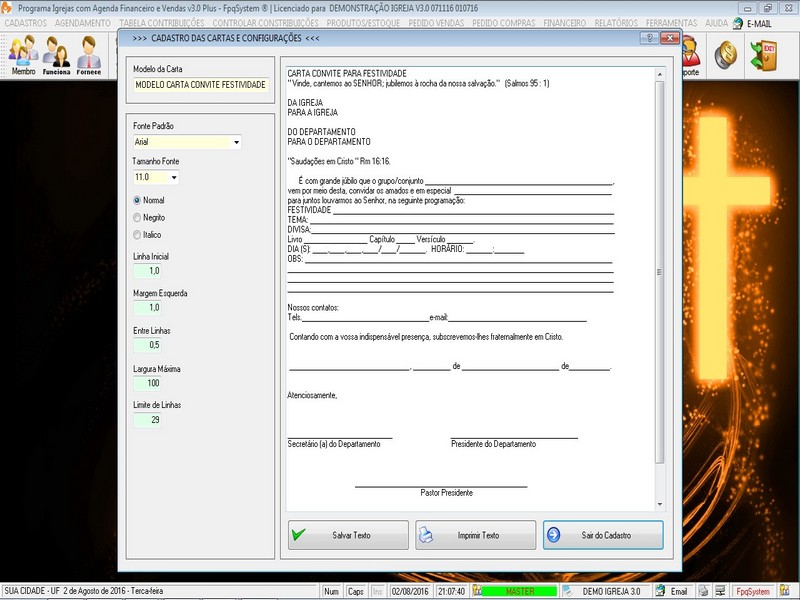Click the Atenciosamente text in letter

[x=312, y=395]
